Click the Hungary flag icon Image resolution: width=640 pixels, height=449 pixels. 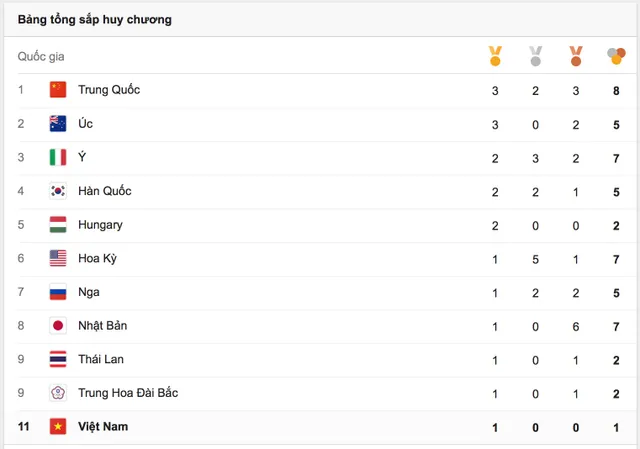click(58, 224)
